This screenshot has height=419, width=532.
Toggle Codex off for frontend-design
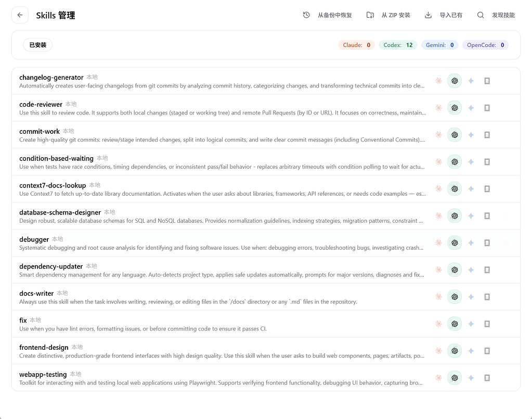(455, 351)
